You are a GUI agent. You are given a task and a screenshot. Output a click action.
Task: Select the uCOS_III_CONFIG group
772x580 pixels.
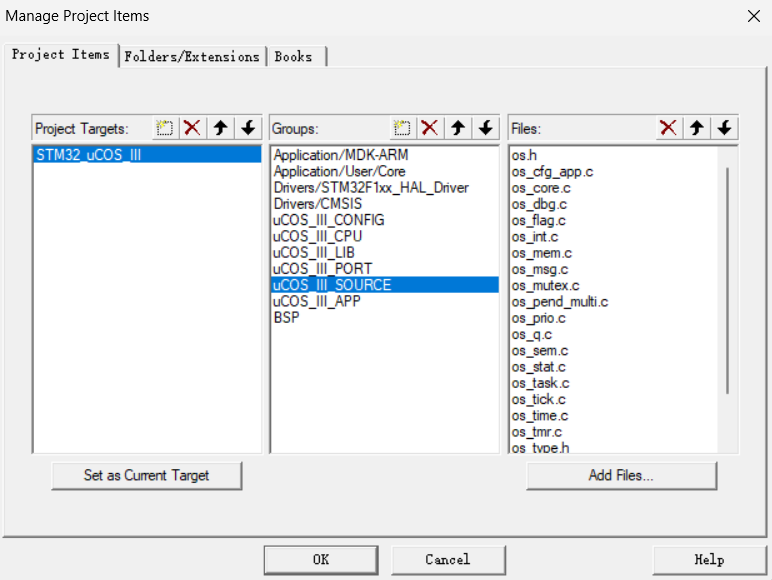point(385,220)
